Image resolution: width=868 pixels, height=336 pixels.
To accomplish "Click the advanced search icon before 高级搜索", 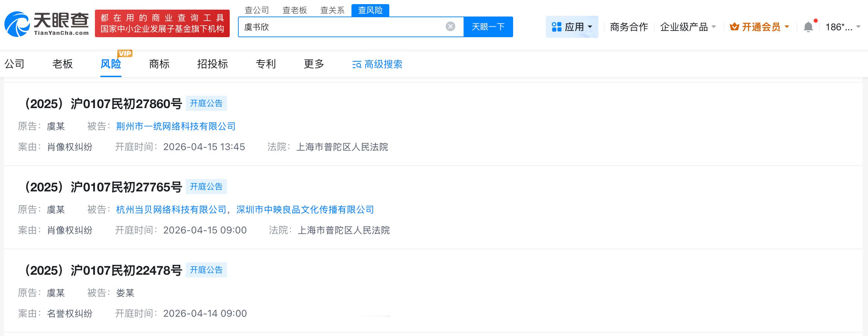I will 357,64.
